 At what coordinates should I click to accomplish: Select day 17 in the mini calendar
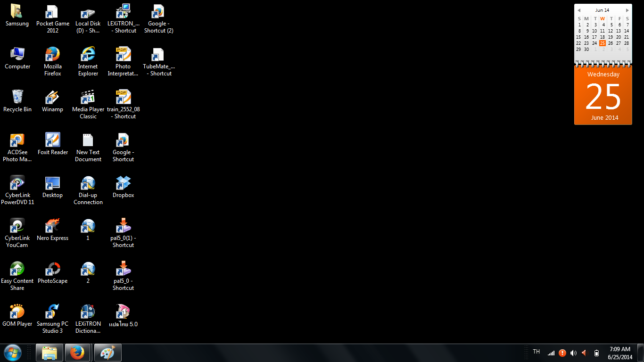[594, 37]
